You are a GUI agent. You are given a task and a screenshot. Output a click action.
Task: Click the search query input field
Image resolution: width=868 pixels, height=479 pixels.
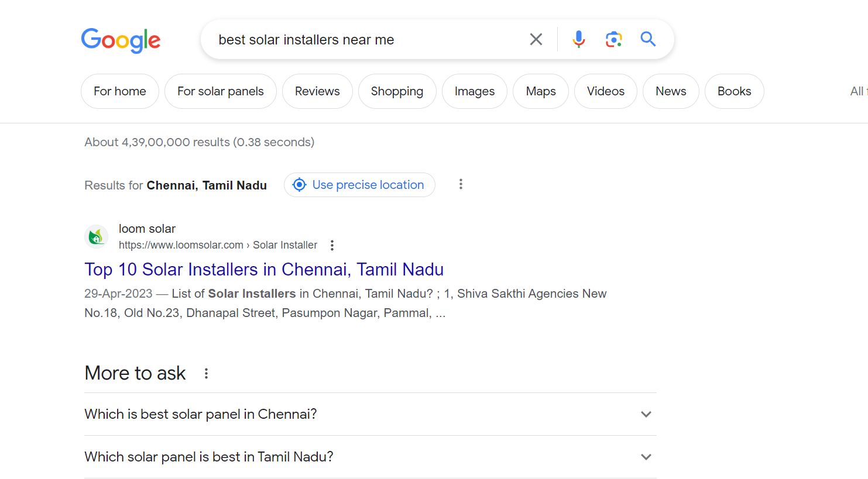point(363,40)
